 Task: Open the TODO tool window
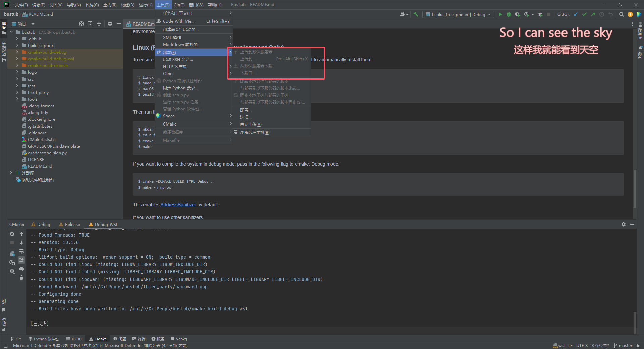pos(74,339)
